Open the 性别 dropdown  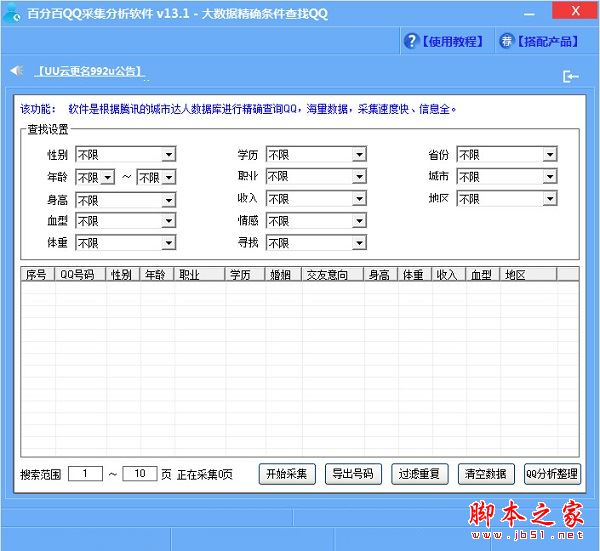pyautogui.click(x=126, y=155)
